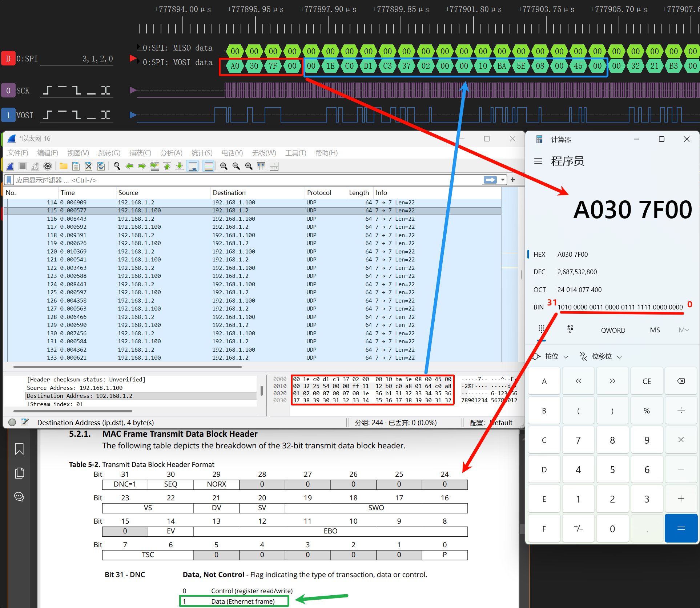700x608 pixels.
Task: Open calculator hamburger navigation menu
Action: pyautogui.click(x=538, y=161)
